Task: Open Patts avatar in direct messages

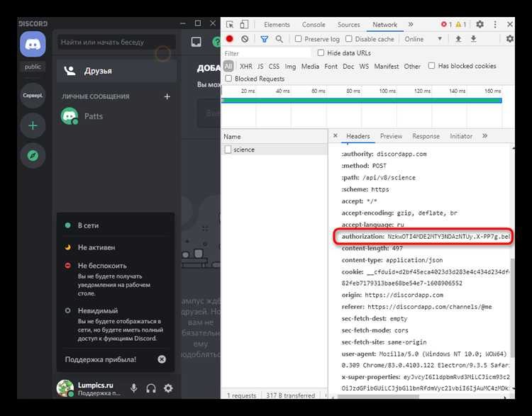Action: point(70,116)
